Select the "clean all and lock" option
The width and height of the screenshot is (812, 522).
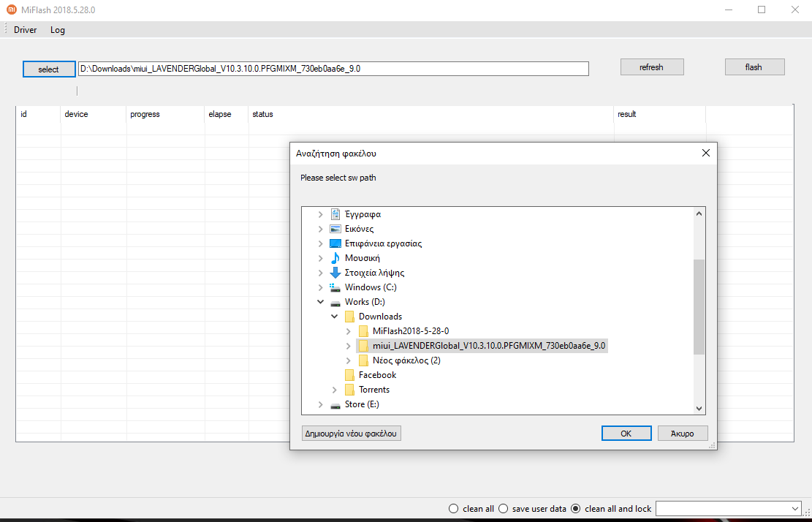(575, 509)
